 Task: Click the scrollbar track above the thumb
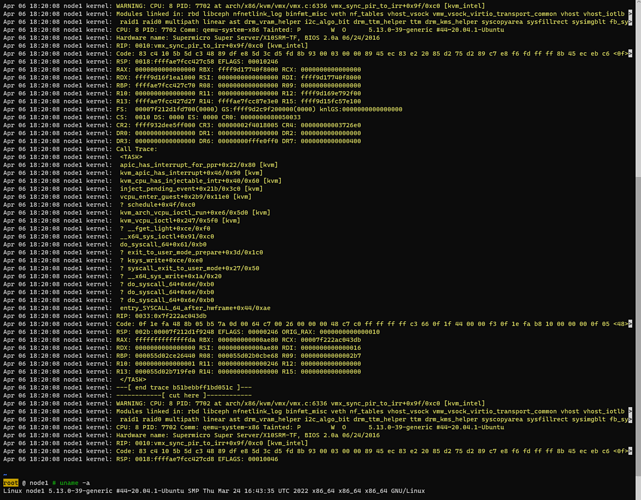(638, 91)
